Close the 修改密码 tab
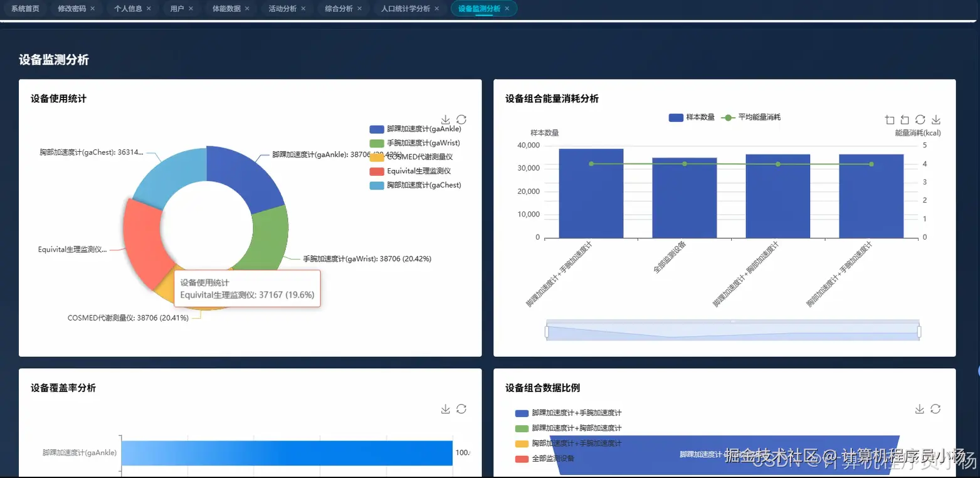The image size is (980, 478). 93,9
